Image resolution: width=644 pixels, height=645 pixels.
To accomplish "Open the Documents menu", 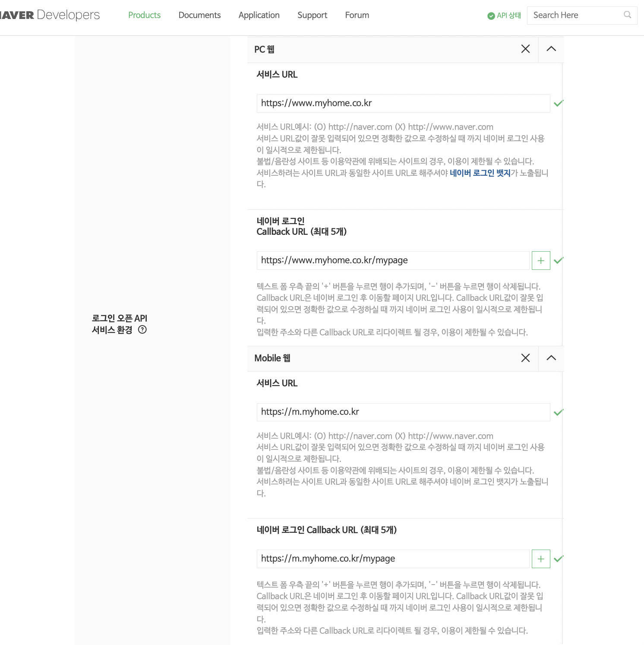I will tap(199, 15).
